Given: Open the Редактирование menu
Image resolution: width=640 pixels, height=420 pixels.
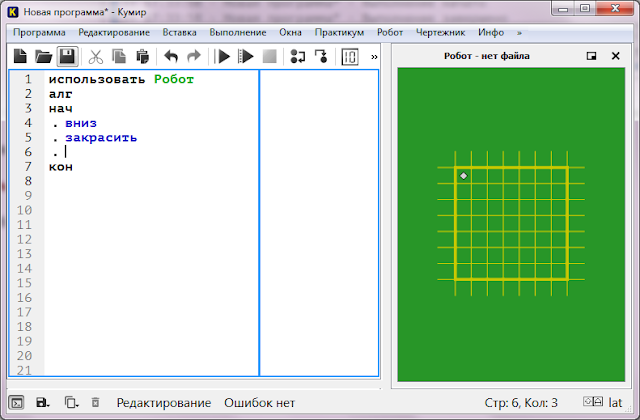Looking at the screenshot, I should point(114,32).
